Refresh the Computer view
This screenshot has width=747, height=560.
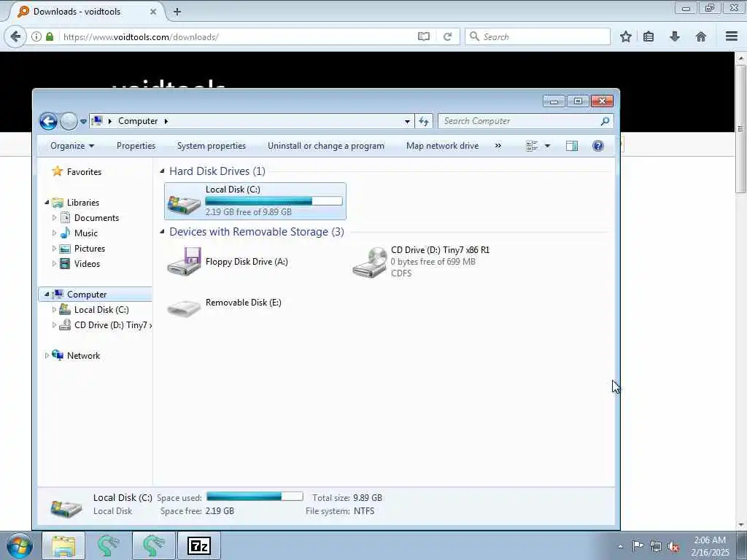point(424,122)
